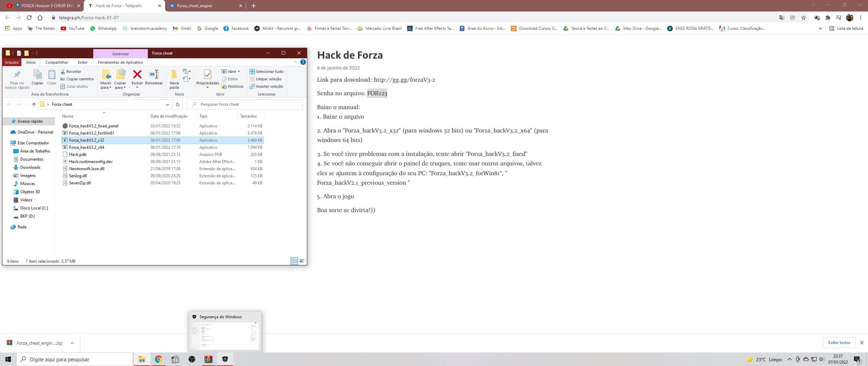Switch to Forza_cheat_engine browser tab
The image size is (868, 366).
[194, 6]
